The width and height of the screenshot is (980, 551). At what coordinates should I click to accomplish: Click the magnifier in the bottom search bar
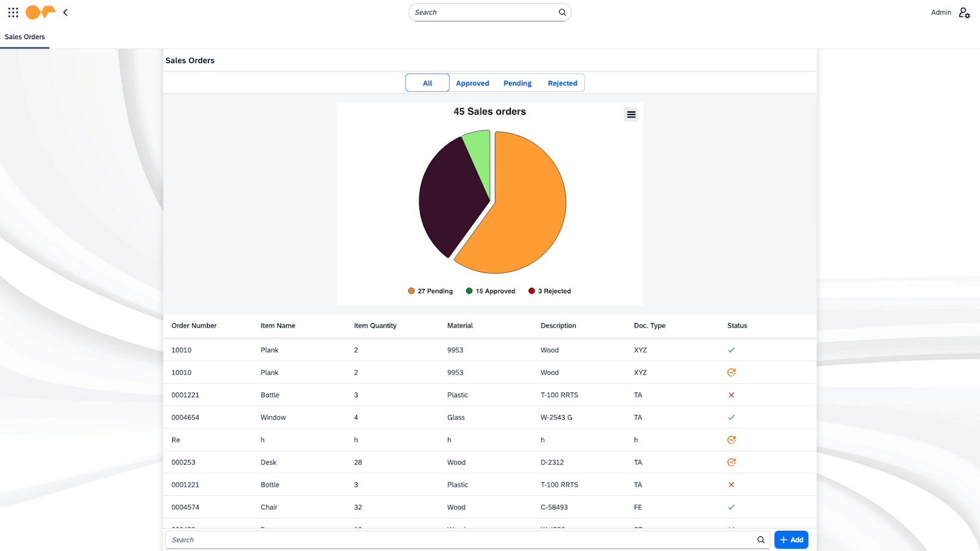pos(761,539)
